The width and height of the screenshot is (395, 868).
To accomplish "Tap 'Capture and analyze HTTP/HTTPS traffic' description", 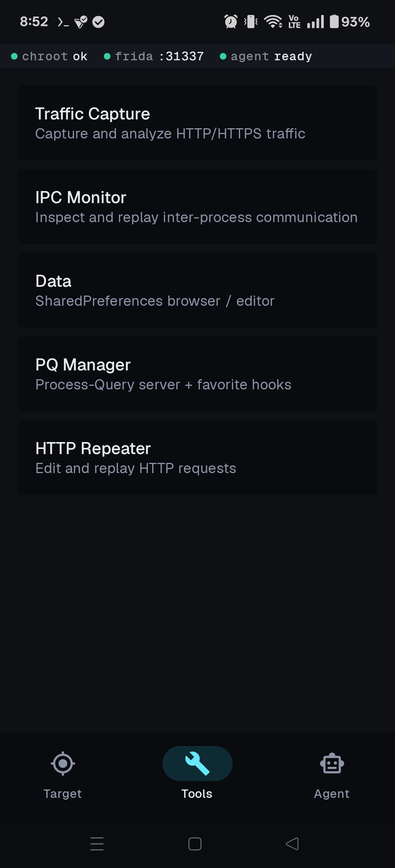I will [x=170, y=134].
